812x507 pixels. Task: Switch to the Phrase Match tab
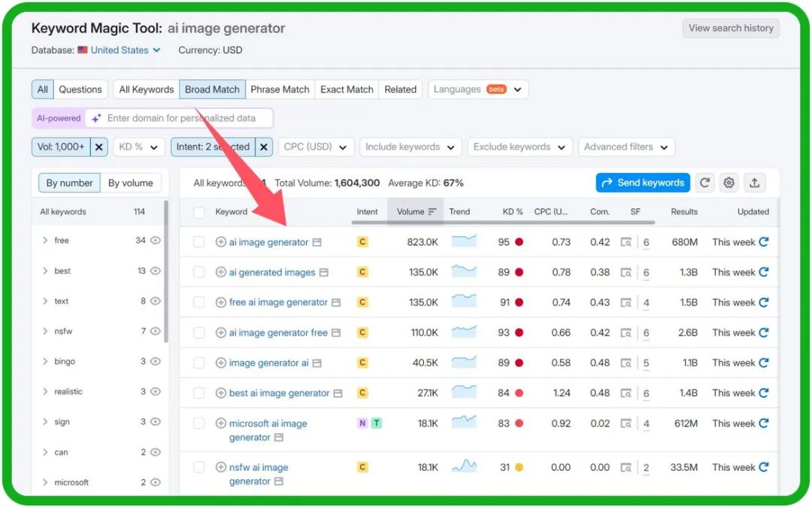click(280, 90)
